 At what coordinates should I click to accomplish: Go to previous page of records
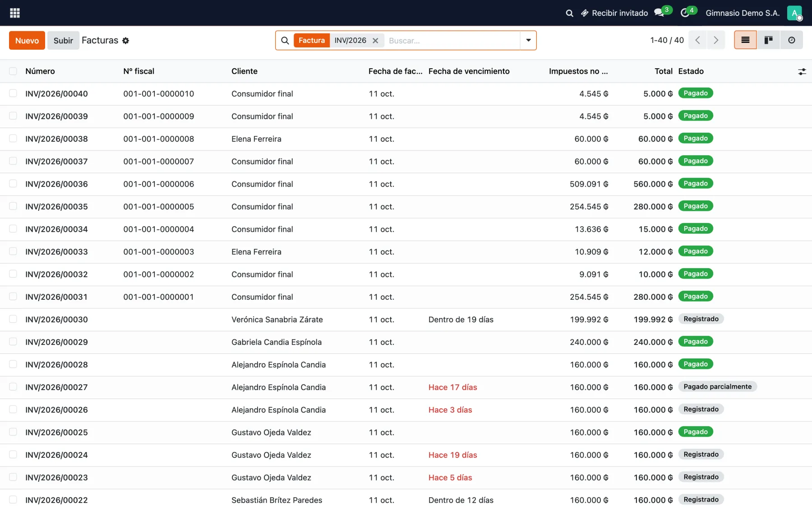tap(697, 40)
